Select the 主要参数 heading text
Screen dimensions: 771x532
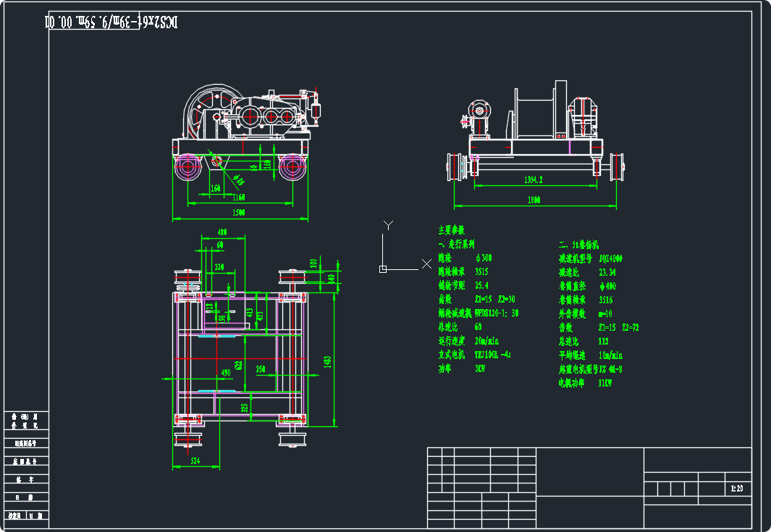point(452,230)
